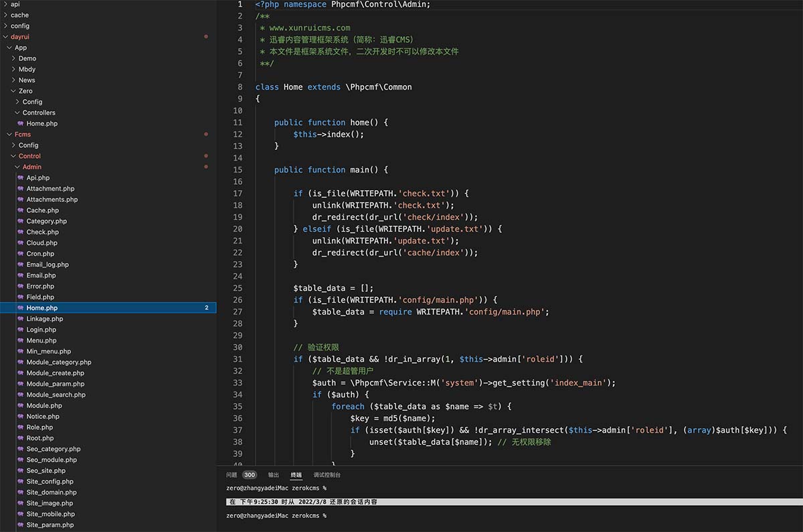
Task: Click PHP icon of Api.php
Action: point(21,178)
